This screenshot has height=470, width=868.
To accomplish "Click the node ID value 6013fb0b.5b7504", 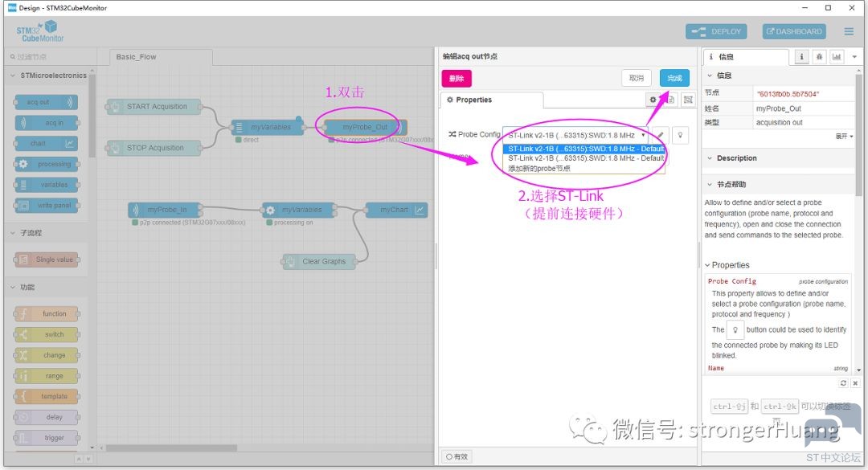I will (788, 94).
